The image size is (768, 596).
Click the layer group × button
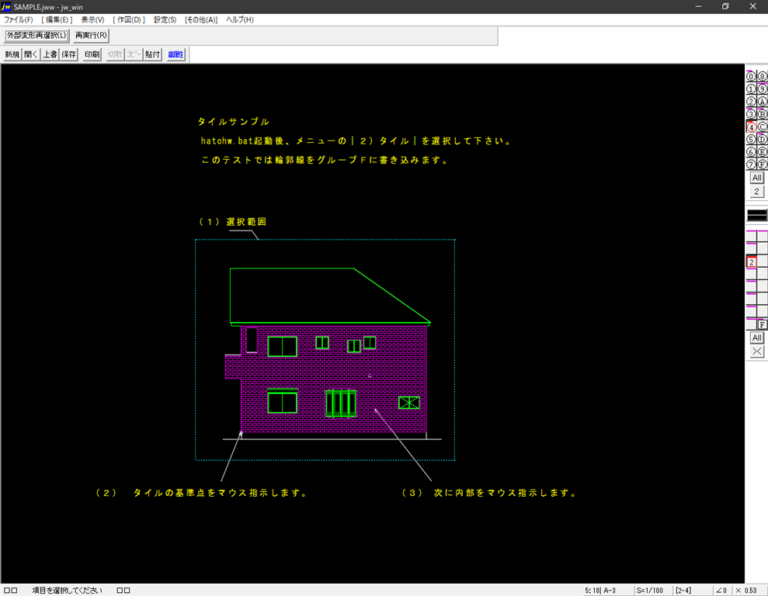(x=757, y=351)
